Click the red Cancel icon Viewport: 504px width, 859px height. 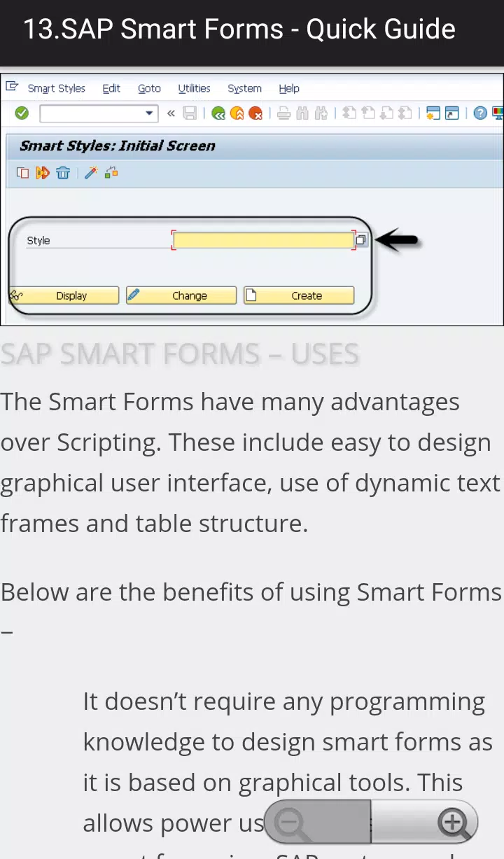[x=256, y=113]
